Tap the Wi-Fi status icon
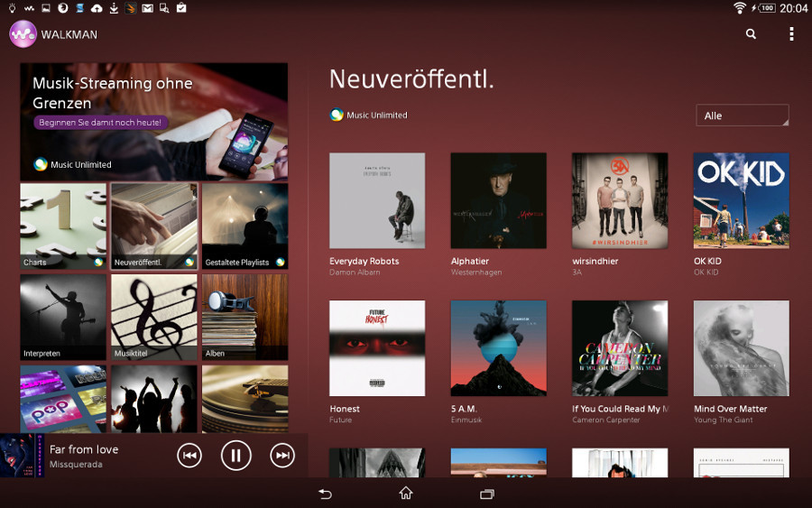Screen dimensions: 812x508 740,8
